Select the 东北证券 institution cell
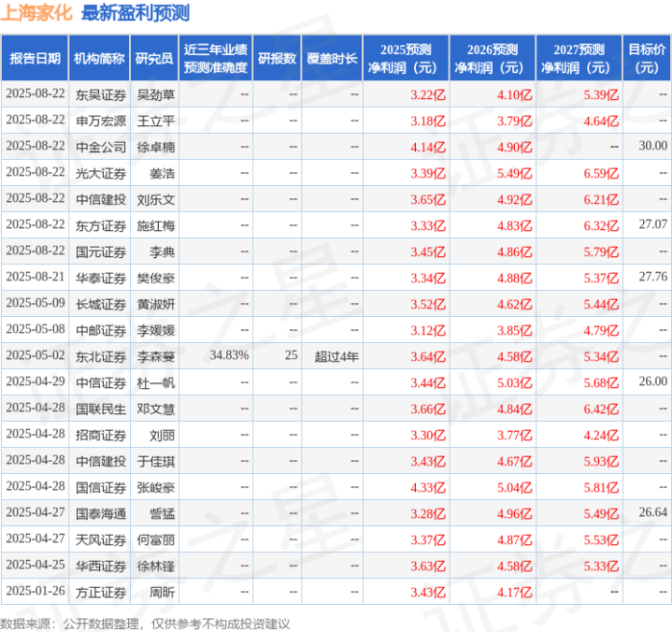 (x=101, y=356)
